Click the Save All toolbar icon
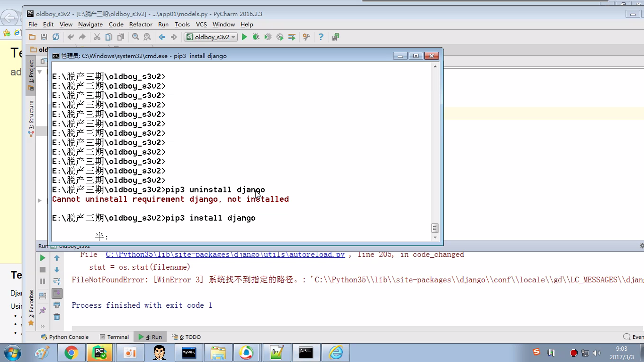The height and width of the screenshot is (362, 644). pos(44,37)
